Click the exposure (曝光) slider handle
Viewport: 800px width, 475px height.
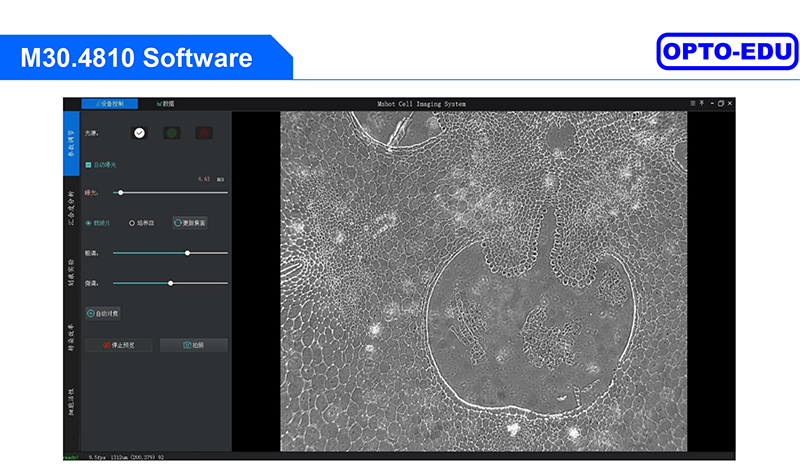(121, 193)
